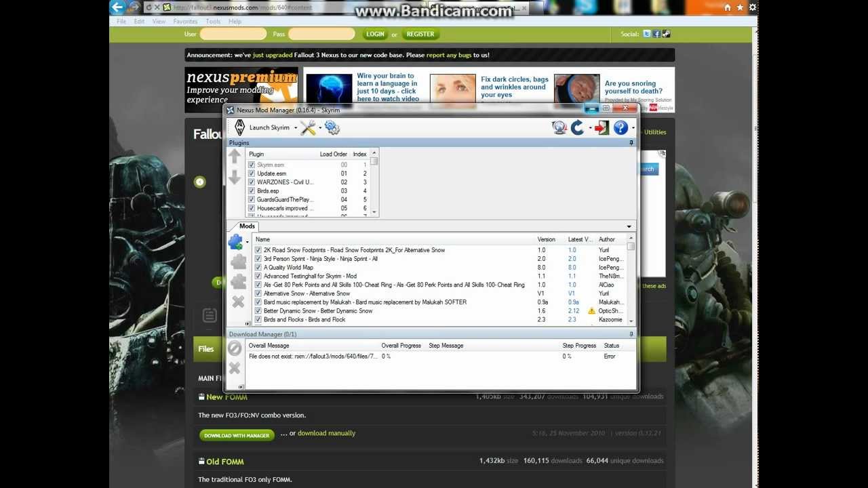Click the red arrow logout door icon
Screen dimensions: 868x488
(x=601, y=127)
